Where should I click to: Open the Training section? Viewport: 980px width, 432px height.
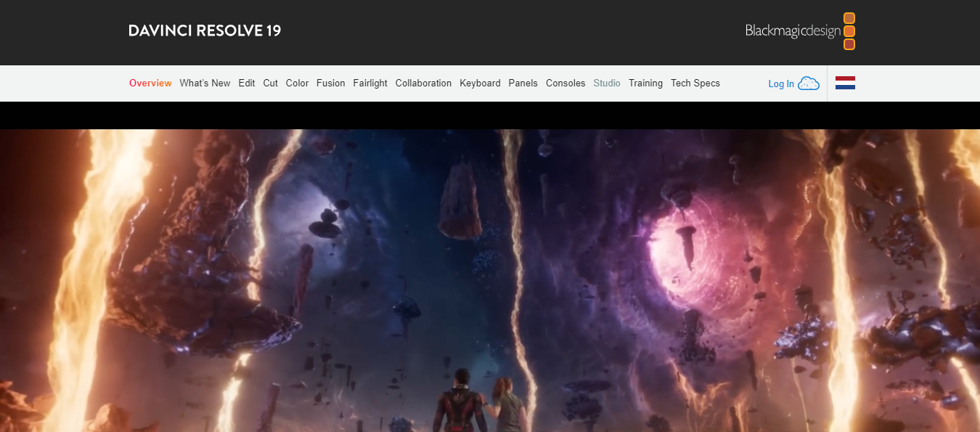(645, 83)
